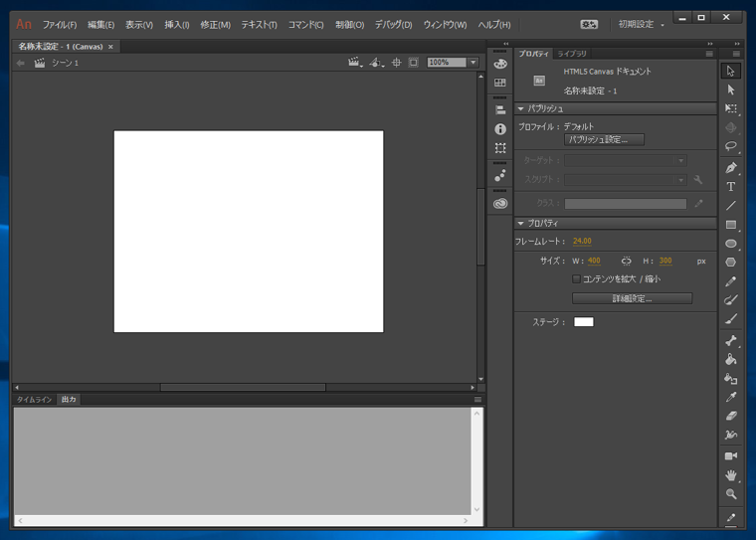Open the Align panel icon
The height and width of the screenshot is (540, 756).
[500, 110]
